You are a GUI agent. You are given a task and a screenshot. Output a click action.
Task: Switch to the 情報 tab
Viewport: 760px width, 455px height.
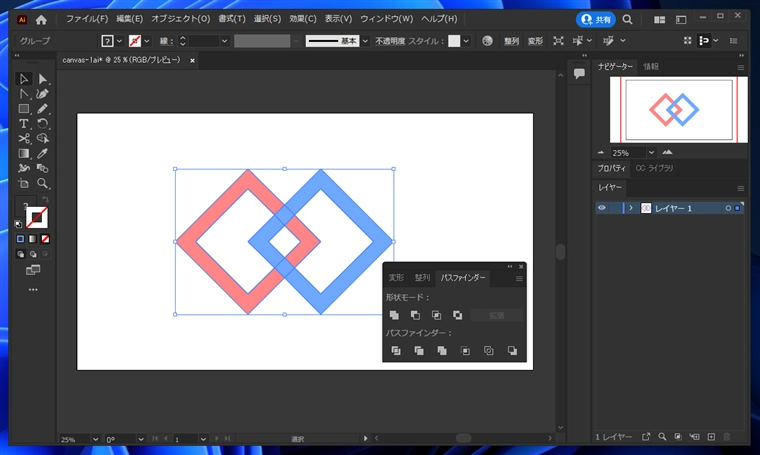(x=651, y=67)
